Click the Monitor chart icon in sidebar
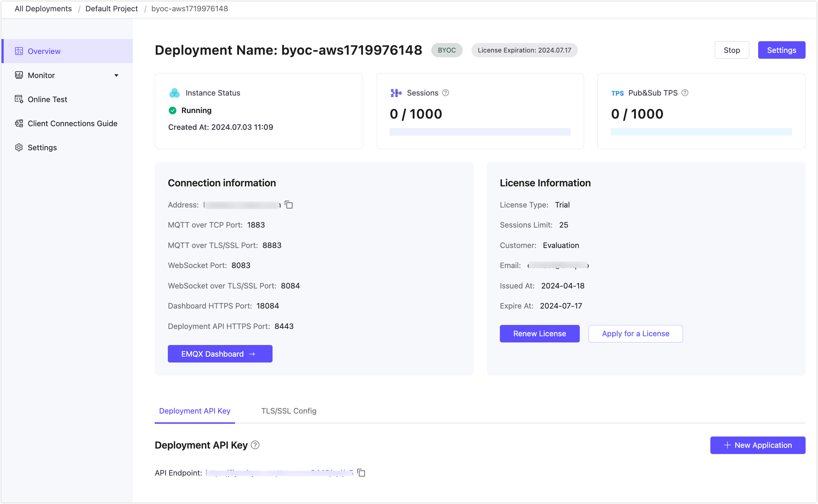 (19, 75)
